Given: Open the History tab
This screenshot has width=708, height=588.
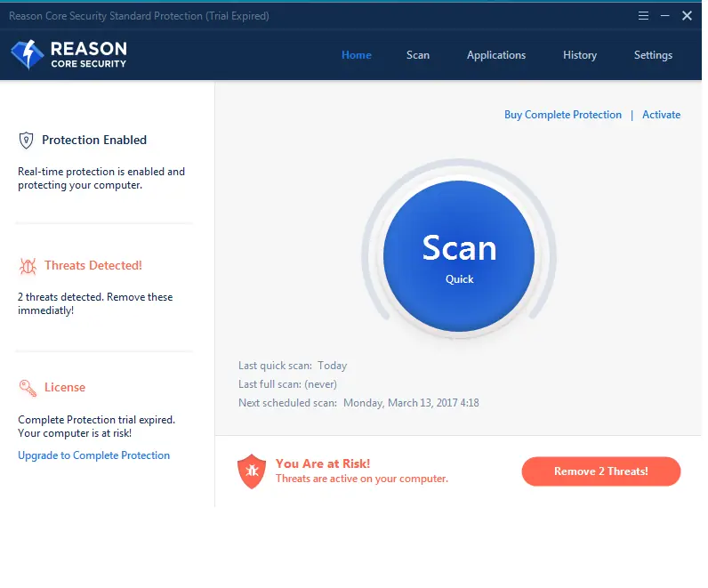Looking at the screenshot, I should (x=580, y=55).
